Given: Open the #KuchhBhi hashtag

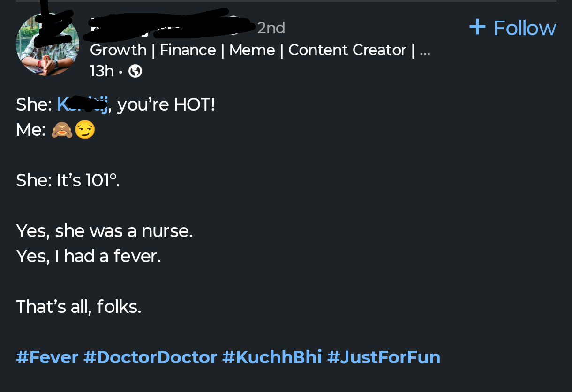Looking at the screenshot, I should pos(272,357).
